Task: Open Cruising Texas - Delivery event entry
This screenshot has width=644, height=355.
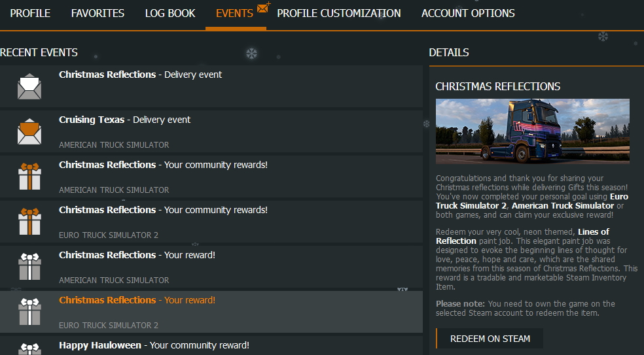Action: [211, 132]
